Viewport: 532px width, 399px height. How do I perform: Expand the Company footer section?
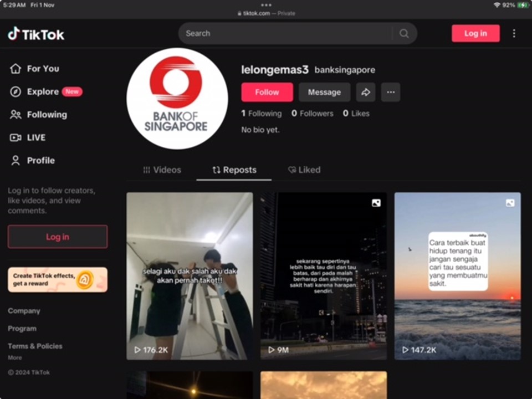[24, 311]
